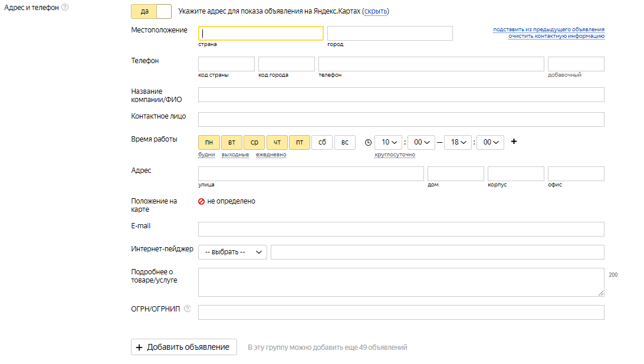Click the clock icon in working hours

pyautogui.click(x=369, y=142)
